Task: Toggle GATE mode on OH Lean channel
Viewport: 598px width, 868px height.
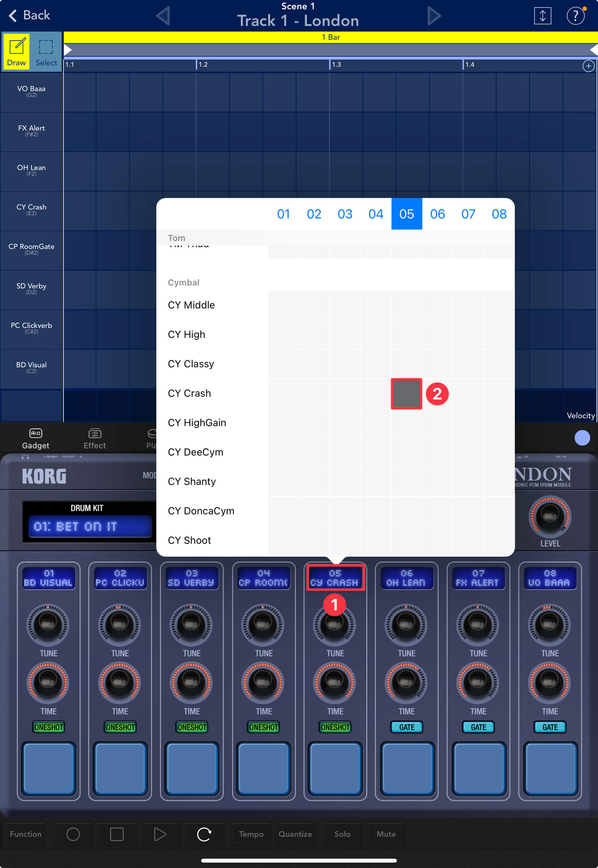Action: point(407,727)
